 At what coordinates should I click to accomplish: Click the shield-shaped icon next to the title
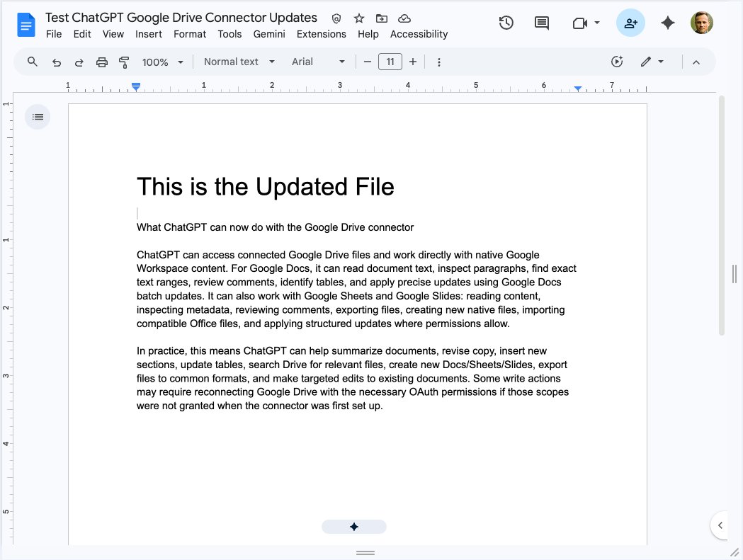pyautogui.click(x=336, y=18)
